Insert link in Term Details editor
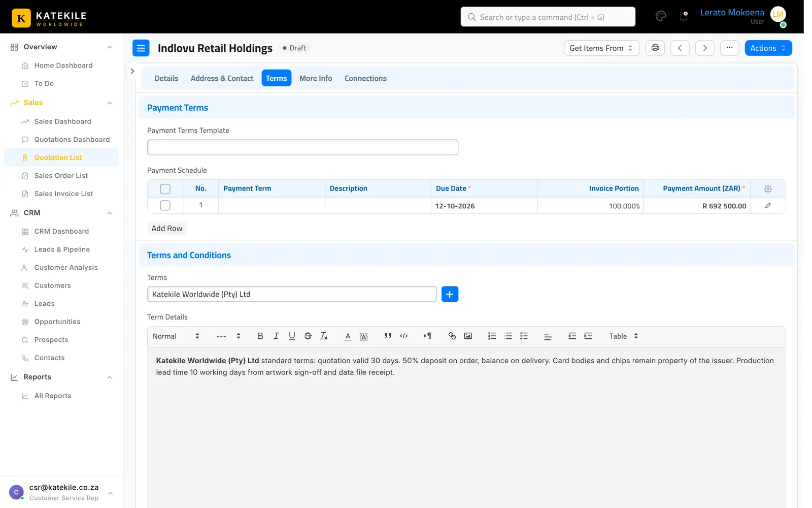Image resolution: width=812 pixels, height=508 pixels. [452, 336]
